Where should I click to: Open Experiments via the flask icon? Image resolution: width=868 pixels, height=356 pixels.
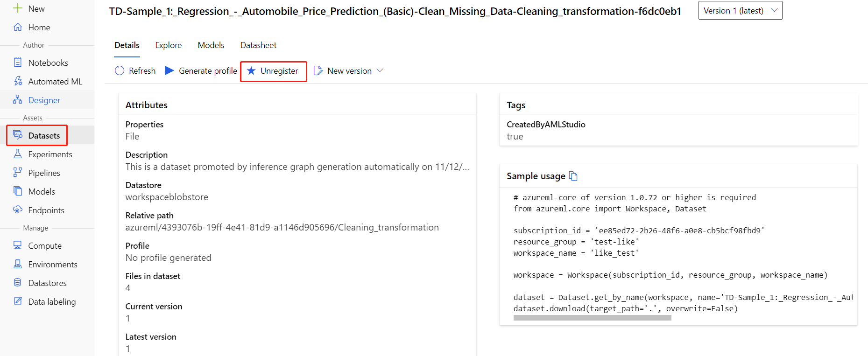(x=18, y=154)
